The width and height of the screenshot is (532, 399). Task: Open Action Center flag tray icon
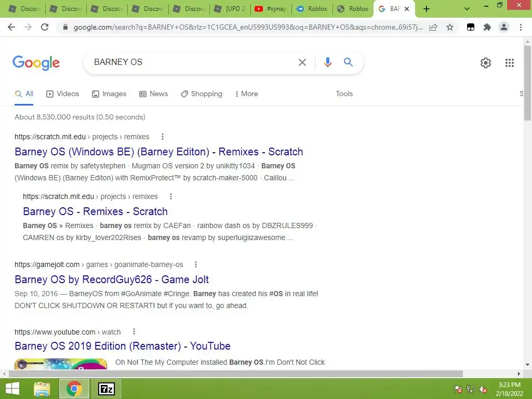click(458, 389)
